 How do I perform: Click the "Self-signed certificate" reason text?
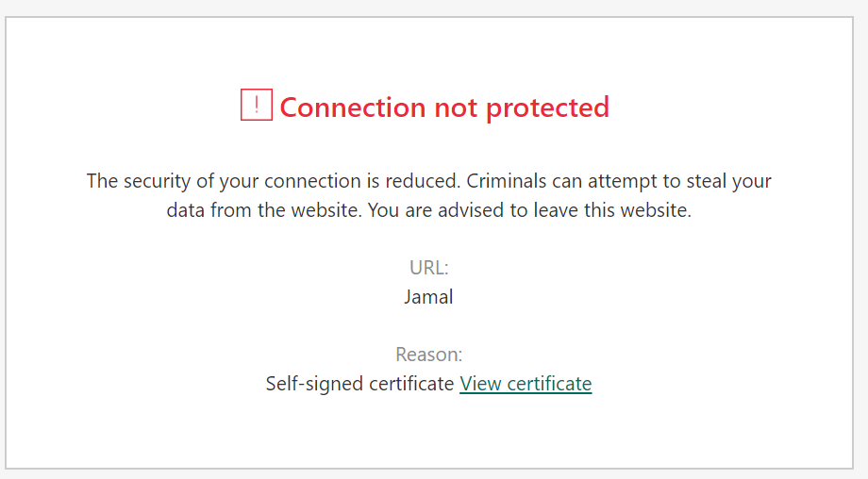[x=359, y=384]
